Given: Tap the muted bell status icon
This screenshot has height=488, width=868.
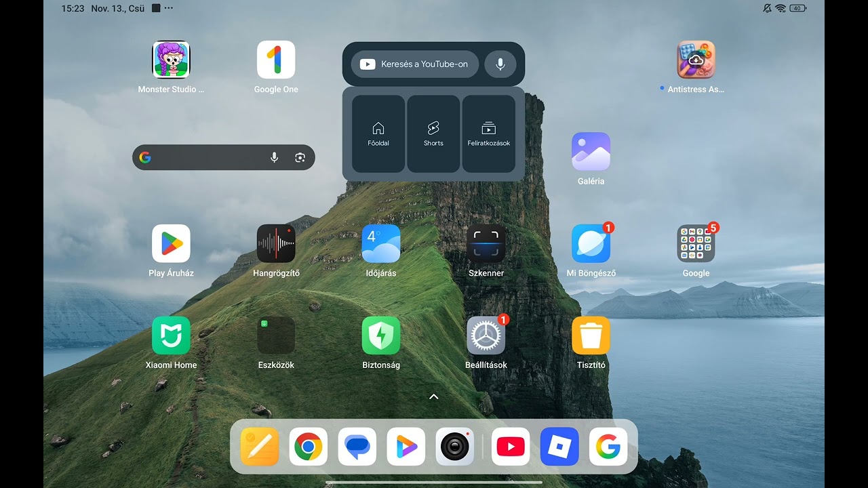Looking at the screenshot, I should coord(767,8).
